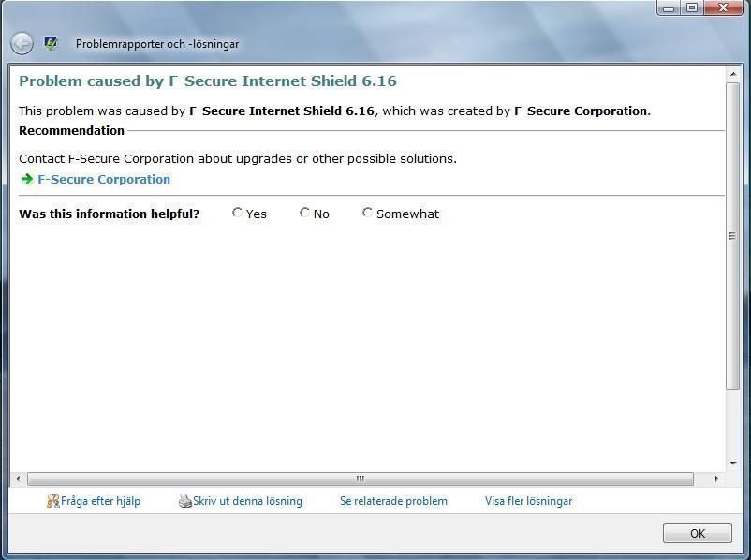Close the Problemrapporter window
The height and width of the screenshot is (560, 751).
tap(723, 8)
